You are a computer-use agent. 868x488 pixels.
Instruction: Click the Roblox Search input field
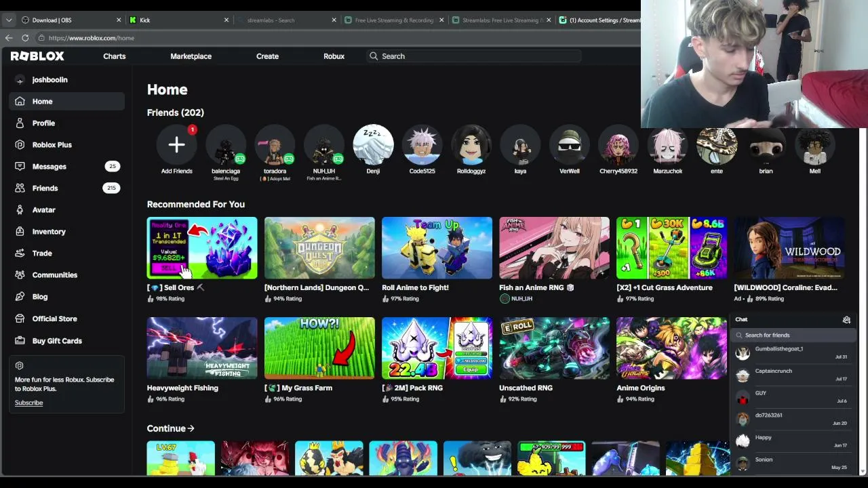pos(474,56)
